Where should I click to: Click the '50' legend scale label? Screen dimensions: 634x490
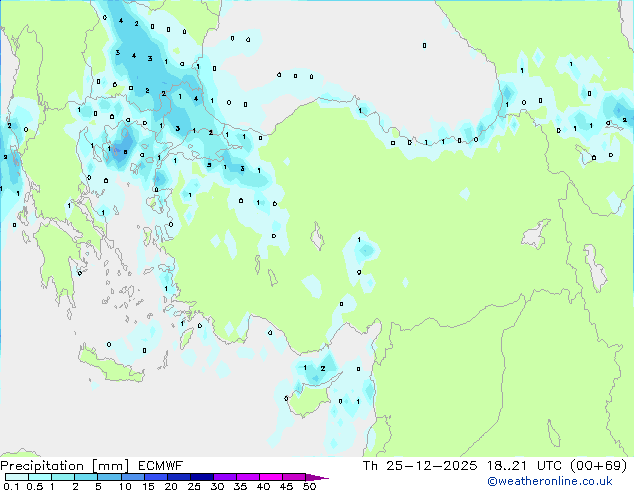pos(309,486)
